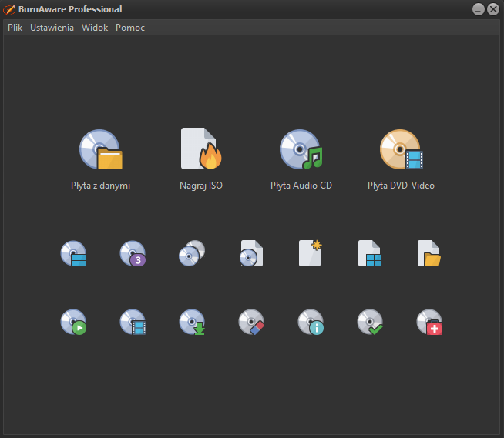Open the bootable disc icon with Windows logo

(74, 253)
